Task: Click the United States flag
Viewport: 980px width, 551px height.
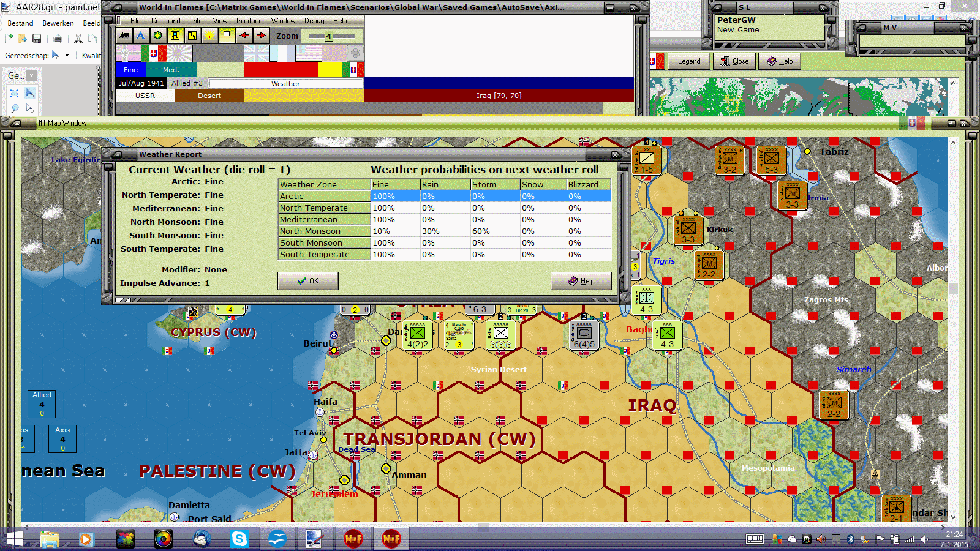Action: click(x=308, y=53)
